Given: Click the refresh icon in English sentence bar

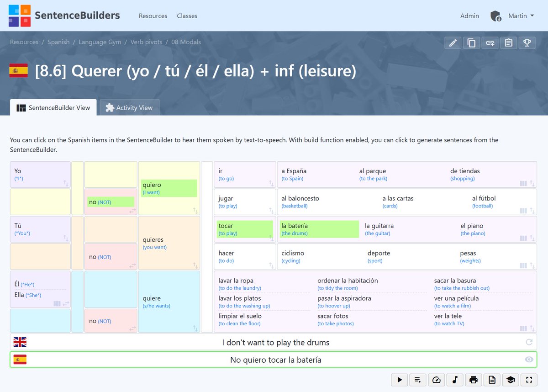Looking at the screenshot, I should pyautogui.click(x=529, y=342).
